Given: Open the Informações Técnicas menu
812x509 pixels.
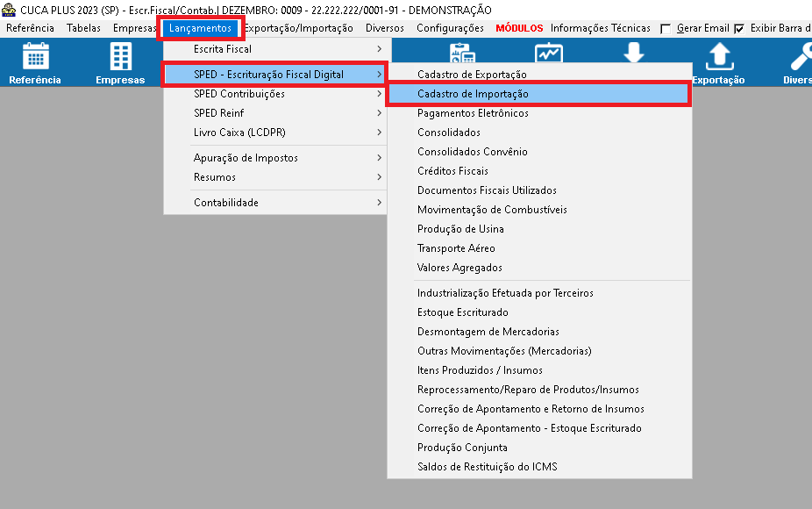Looking at the screenshot, I should [600, 28].
